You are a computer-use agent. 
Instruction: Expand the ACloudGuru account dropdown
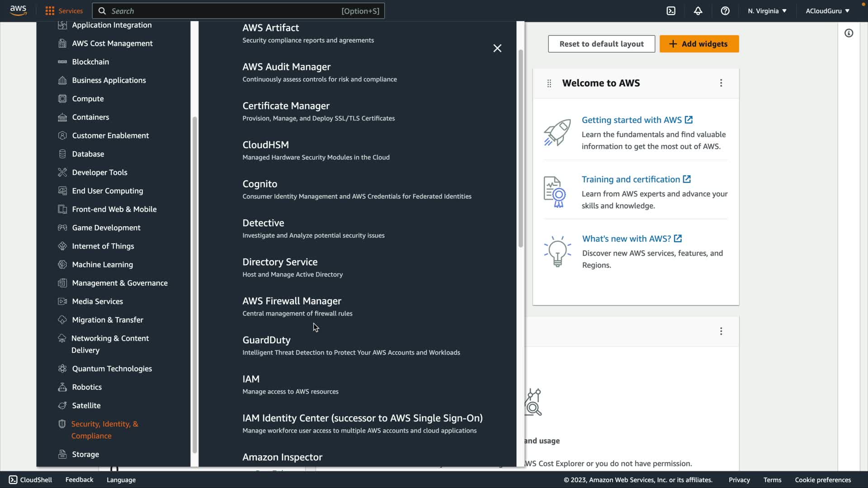coord(827,11)
